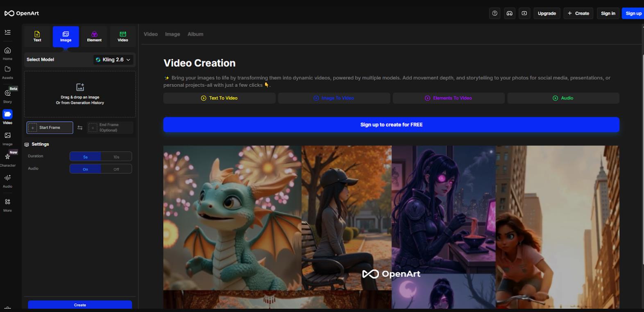Open the video tutorials icon

[524, 14]
